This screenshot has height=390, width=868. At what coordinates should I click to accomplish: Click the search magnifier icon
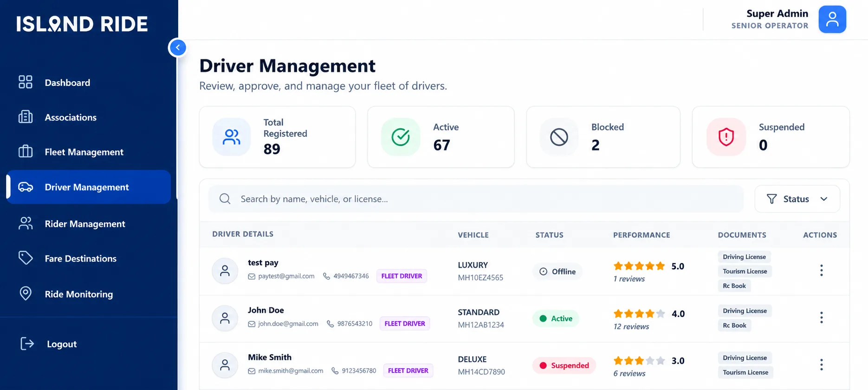point(225,199)
